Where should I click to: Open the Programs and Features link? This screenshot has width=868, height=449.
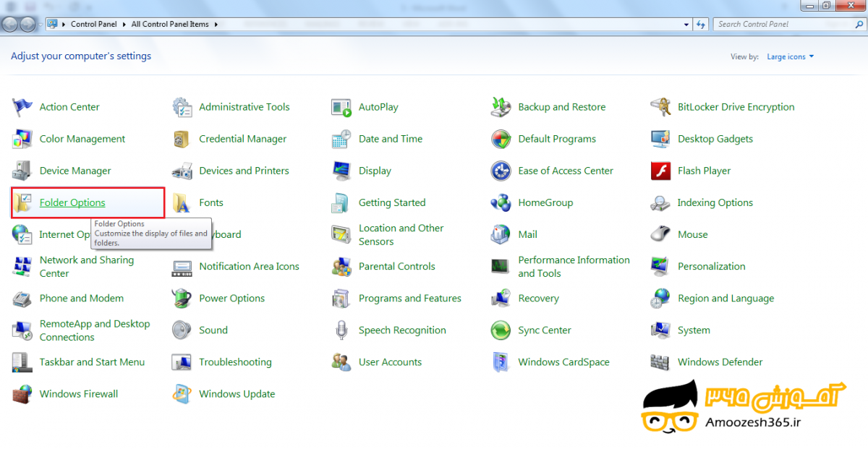coord(409,299)
